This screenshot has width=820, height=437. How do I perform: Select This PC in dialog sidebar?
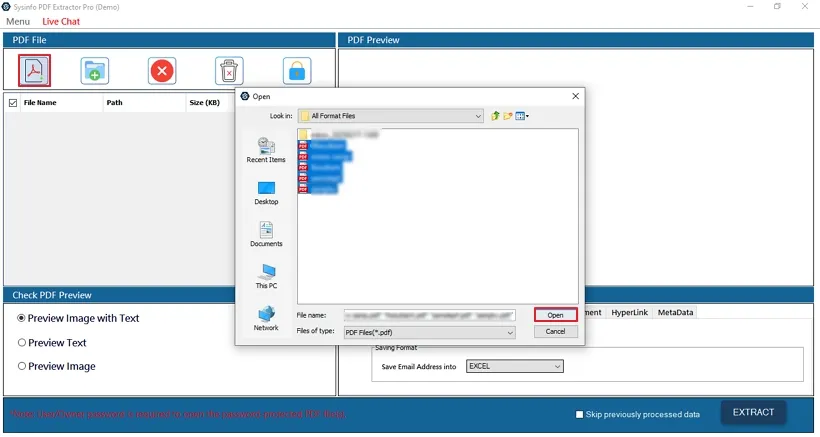click(266, 277)
